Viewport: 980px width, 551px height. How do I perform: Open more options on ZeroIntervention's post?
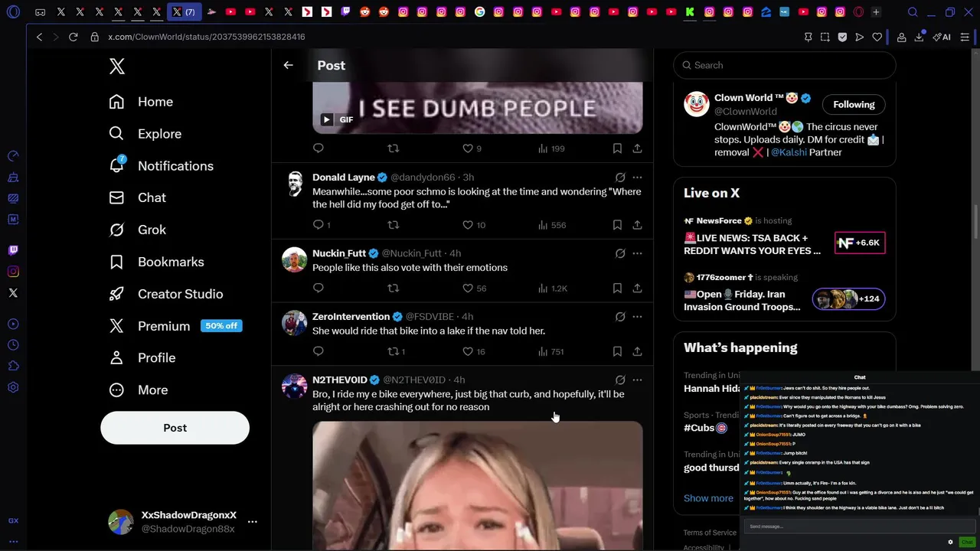tap(637, 317)
